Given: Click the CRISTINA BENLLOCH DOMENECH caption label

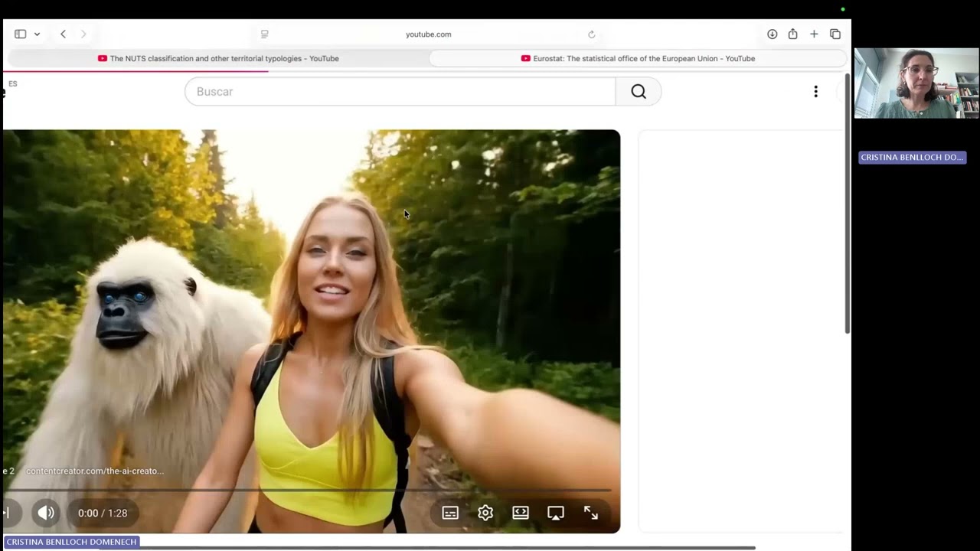Looking at the screenshot, I should point(71,542).
